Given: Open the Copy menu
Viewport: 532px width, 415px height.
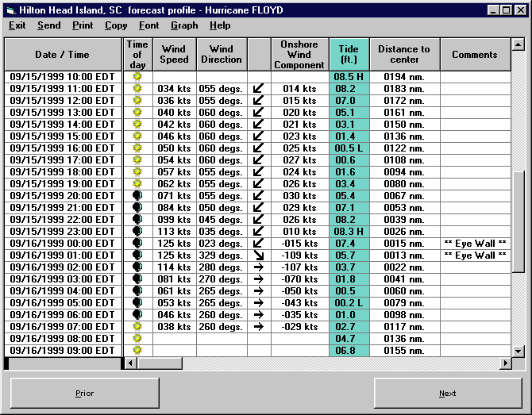Looking at the screenshot, I should (x=116, y=25).
